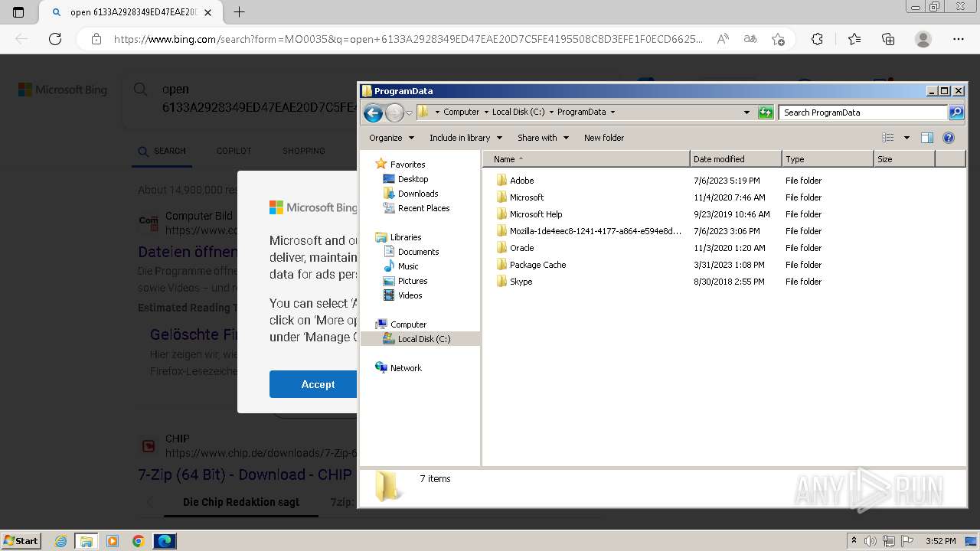Click the Edge tab actions menu icon
The width and height of the screenshot is (980, 551).
coord(18,12)
